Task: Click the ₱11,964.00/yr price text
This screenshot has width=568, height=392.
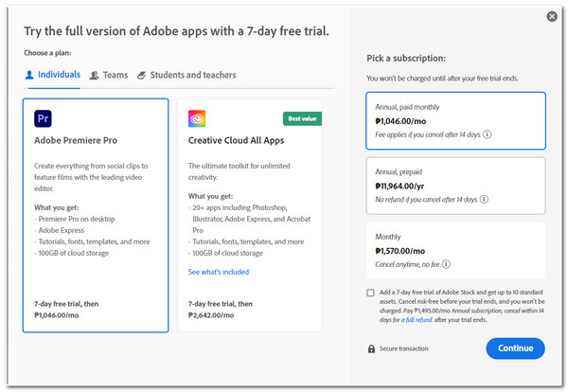Action: click(x=399, y=187)
